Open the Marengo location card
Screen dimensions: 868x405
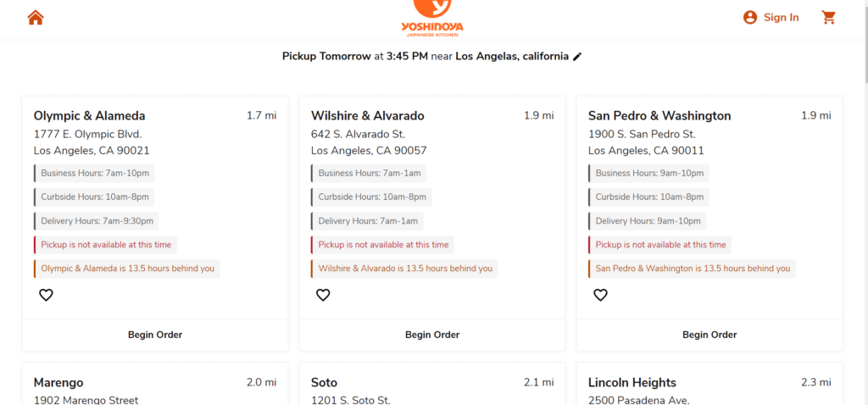58,383
